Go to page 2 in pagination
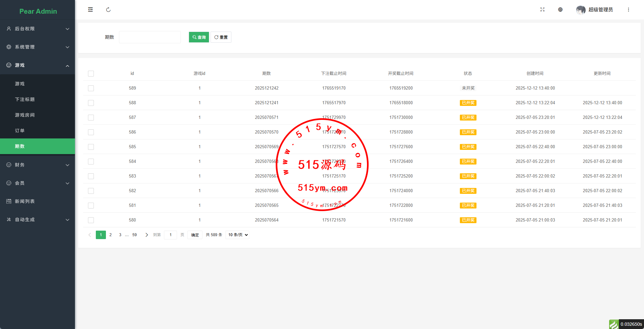 point(110,235)
